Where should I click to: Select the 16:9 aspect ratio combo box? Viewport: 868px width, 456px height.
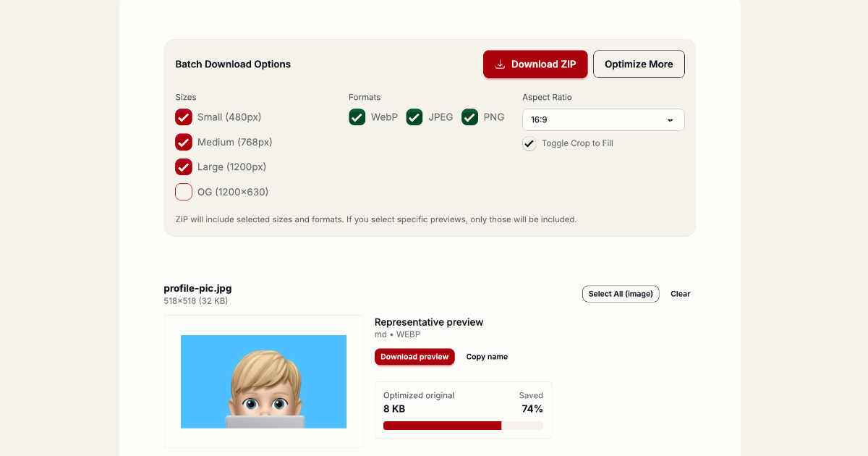(x=603, y=119)
